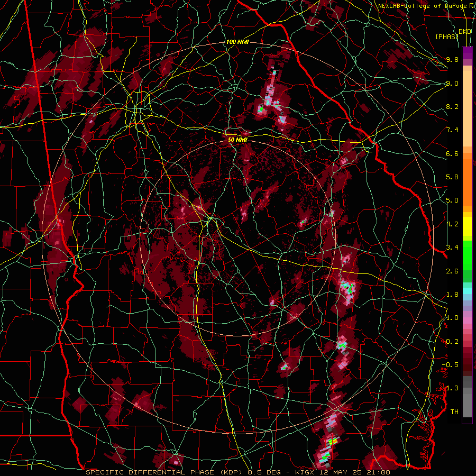The height and width of the screenshot is (476, 476).
Task: Pick the cyan segment of the color bar
Action: click(x=467, y=291)
